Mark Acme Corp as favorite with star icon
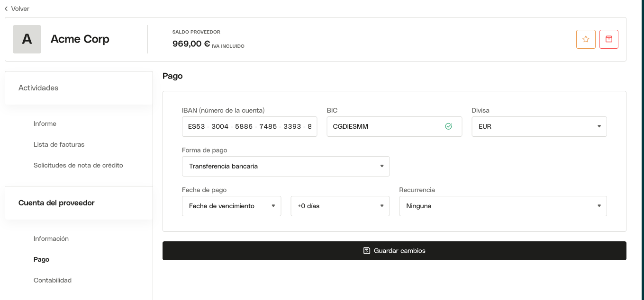 (586, 39)
